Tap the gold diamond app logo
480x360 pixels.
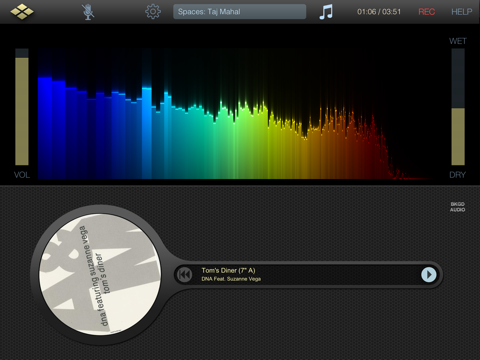coord(22,12)
